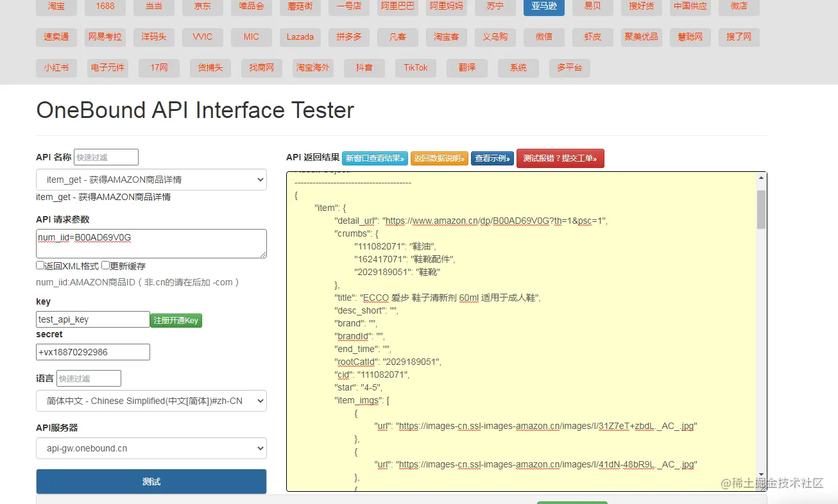Switch to the 阿里妈妈 tab
Image resolution: width=838 pixels, height=504 pixels.
point(447,6)
